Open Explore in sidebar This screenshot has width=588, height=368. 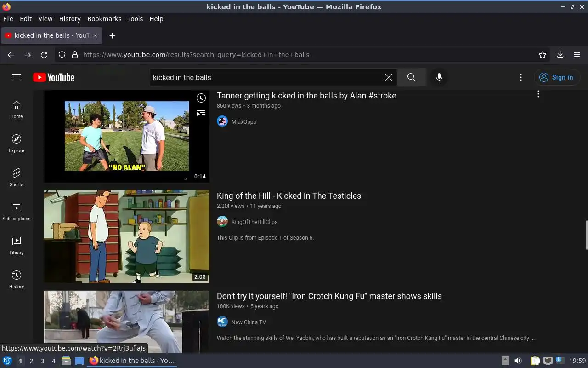click(17, 144)
